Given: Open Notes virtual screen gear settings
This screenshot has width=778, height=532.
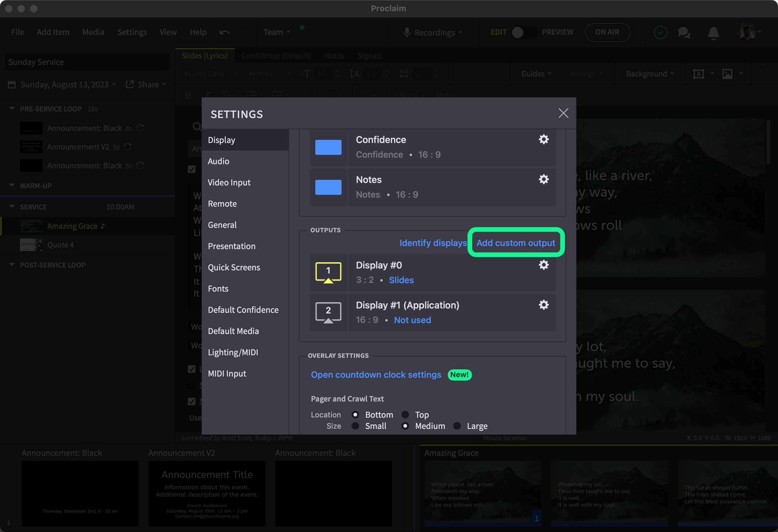Looking at the screenshot, I should click(543, 180).
